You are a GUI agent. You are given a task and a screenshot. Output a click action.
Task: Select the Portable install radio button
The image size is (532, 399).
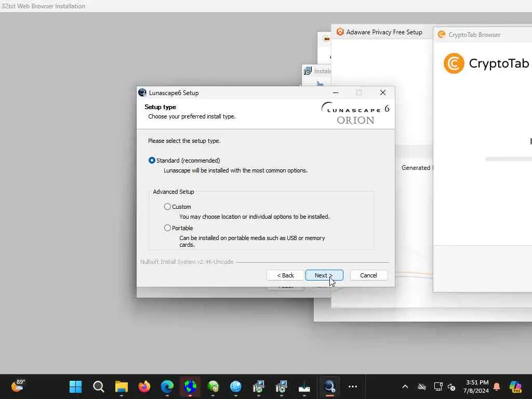[167, 228]
